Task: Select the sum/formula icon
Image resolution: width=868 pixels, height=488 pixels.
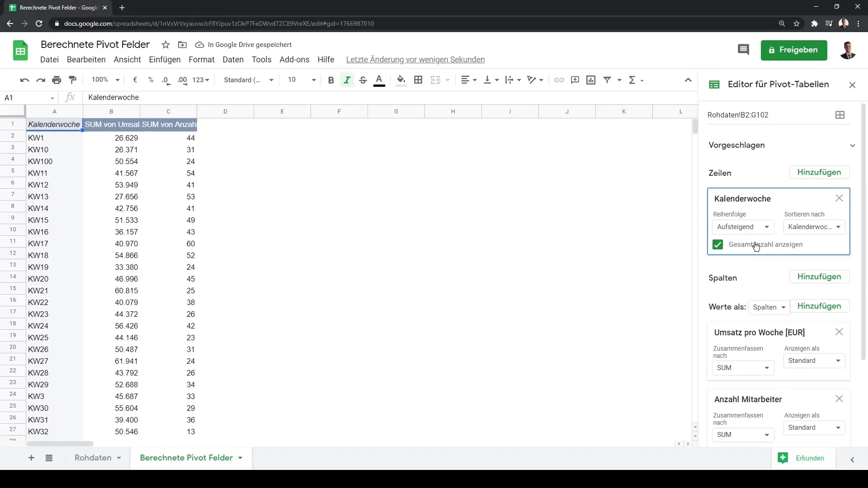Action: (633, 80)
